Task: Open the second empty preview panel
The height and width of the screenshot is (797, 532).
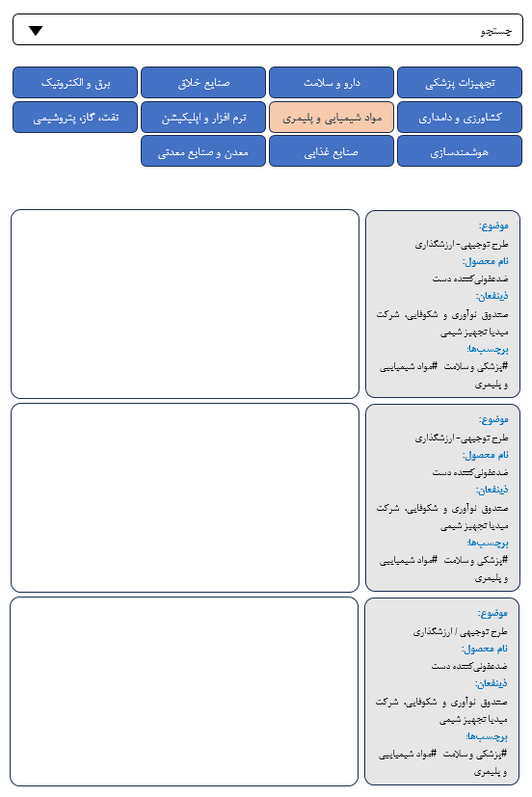Action: point(185,497)
